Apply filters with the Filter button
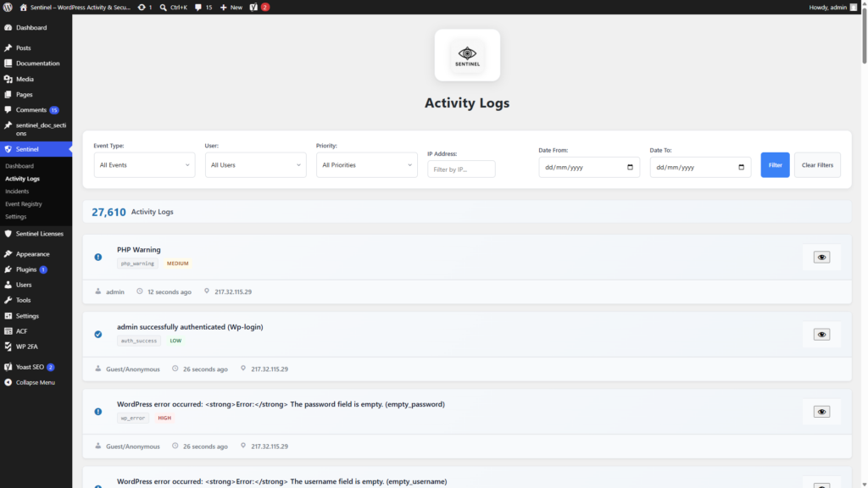This screenshot has height=488, width=868. pos(775,165)
